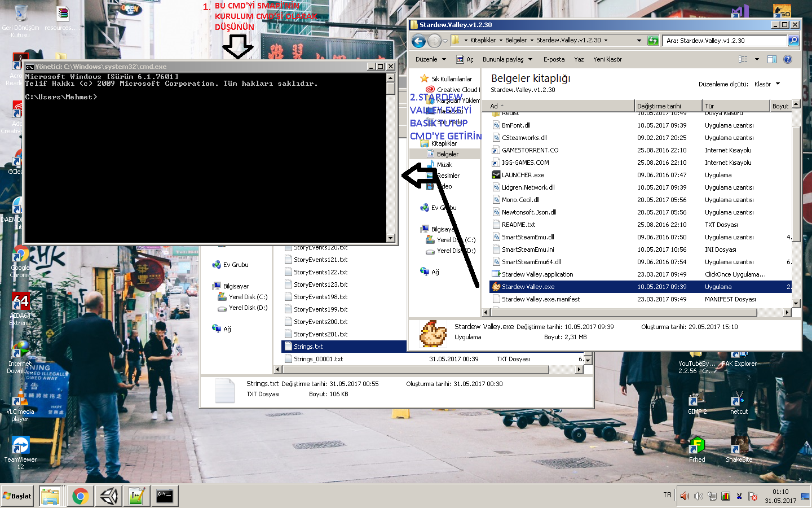Toggle the preview pane icon
This screenshot has height=508, width=812.
[x=772, y=59]
